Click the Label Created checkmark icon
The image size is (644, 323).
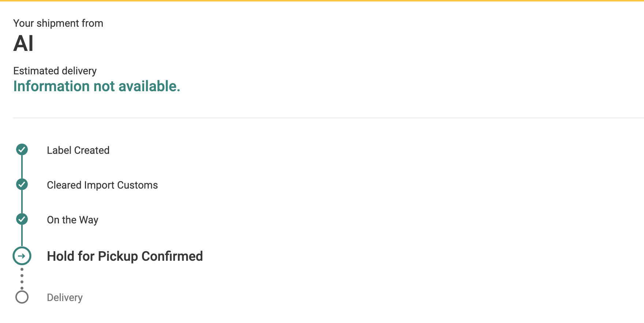pos(22,149)
